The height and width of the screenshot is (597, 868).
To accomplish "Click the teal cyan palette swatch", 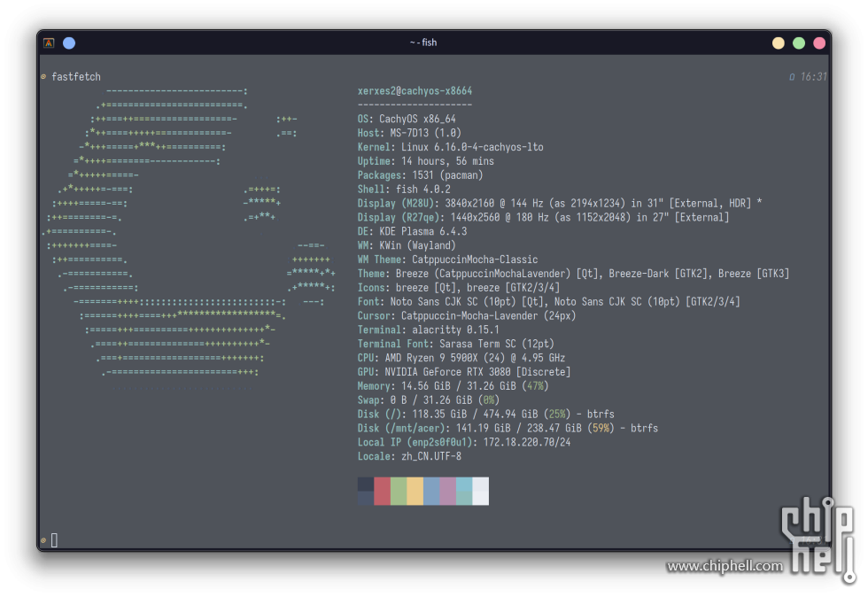I will tap(464, 492).
